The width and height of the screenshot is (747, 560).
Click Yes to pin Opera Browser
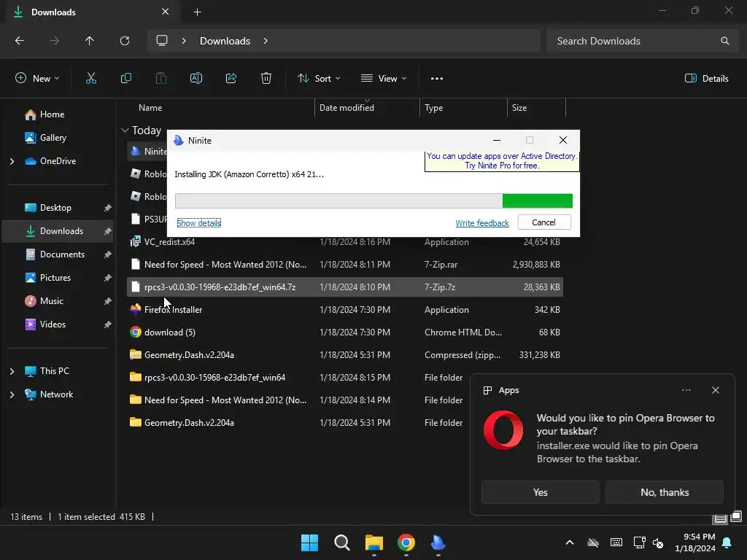click(x=541, y=492)
